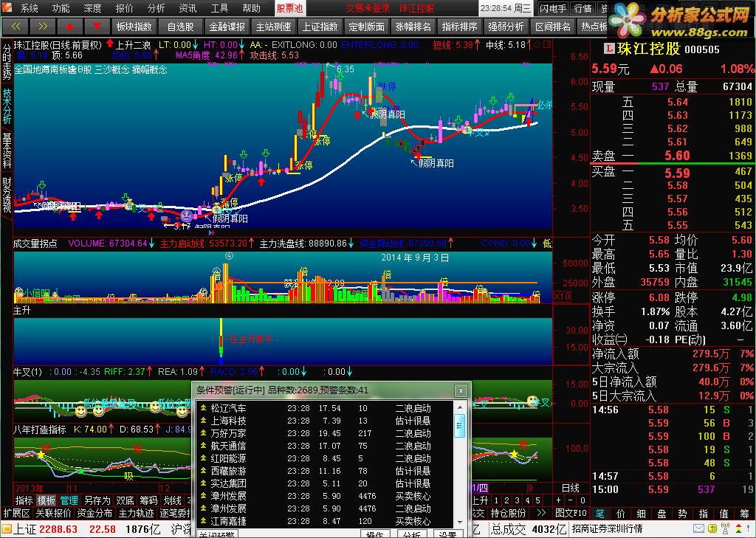Select the 分时走势 side tab
Image resolution: width=756 pixels, height=538 pixels.
(x=7, y=62)
